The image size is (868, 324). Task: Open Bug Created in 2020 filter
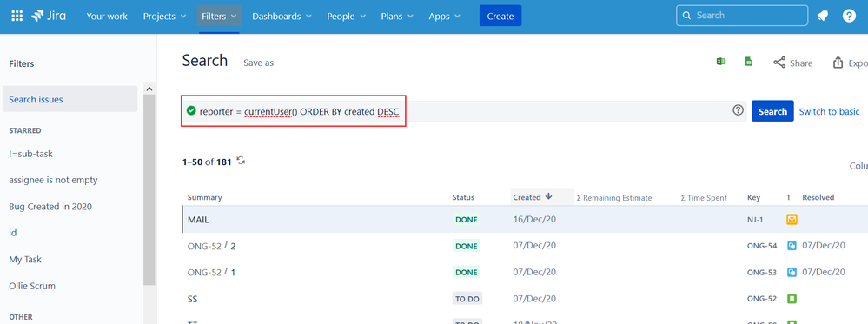tap(50, 207)
